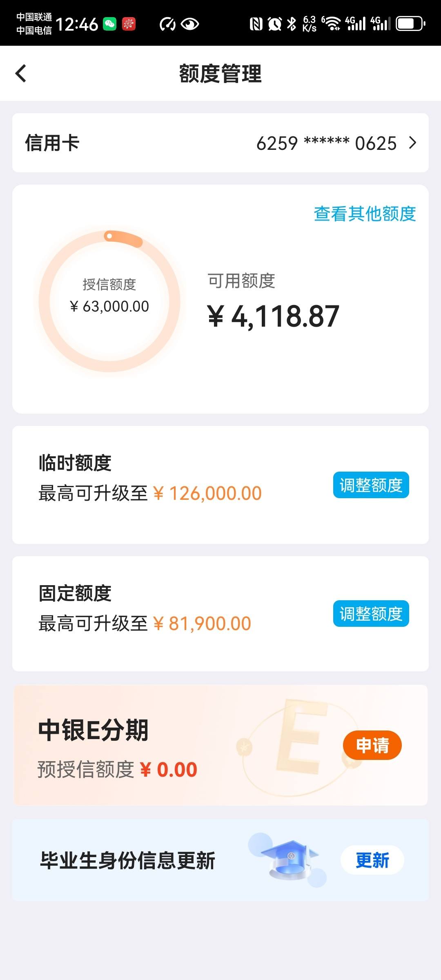The height and width of the screenshot is (980, 441).
Task: Tap 更新 for graduate identity info
Action: [x=372, y=860]
